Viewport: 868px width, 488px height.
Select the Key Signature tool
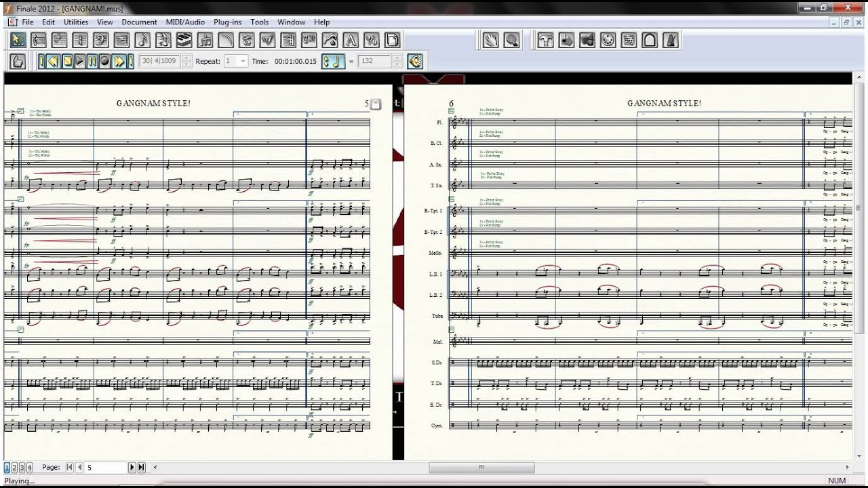[60, 40]
